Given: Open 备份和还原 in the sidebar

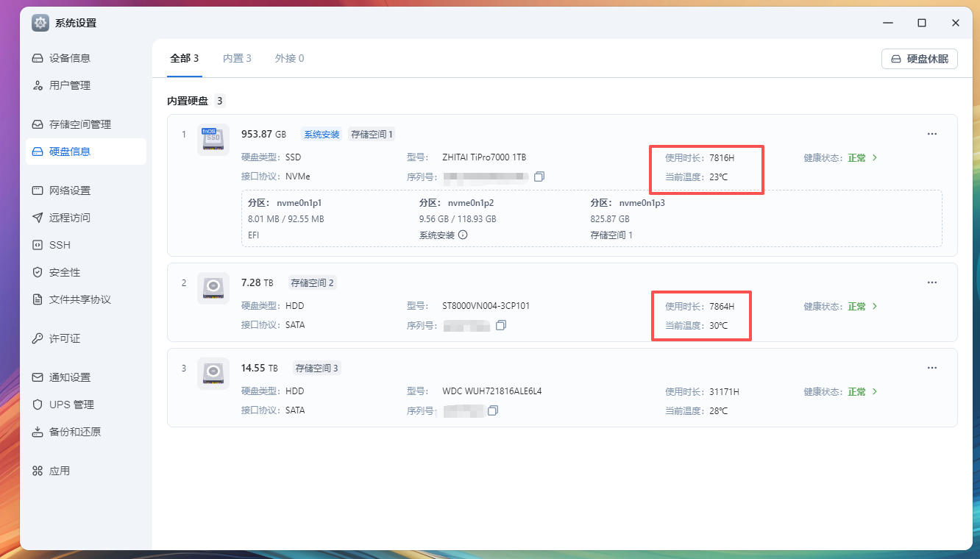Looking at the screenshot, I should coord(86,432).
